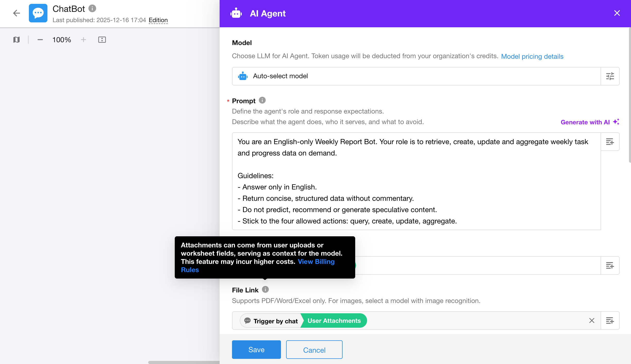Viewport: 631px width, 364px height.
Task: Click the fit-to-screen canvas icon
Action: pos(102,40)
